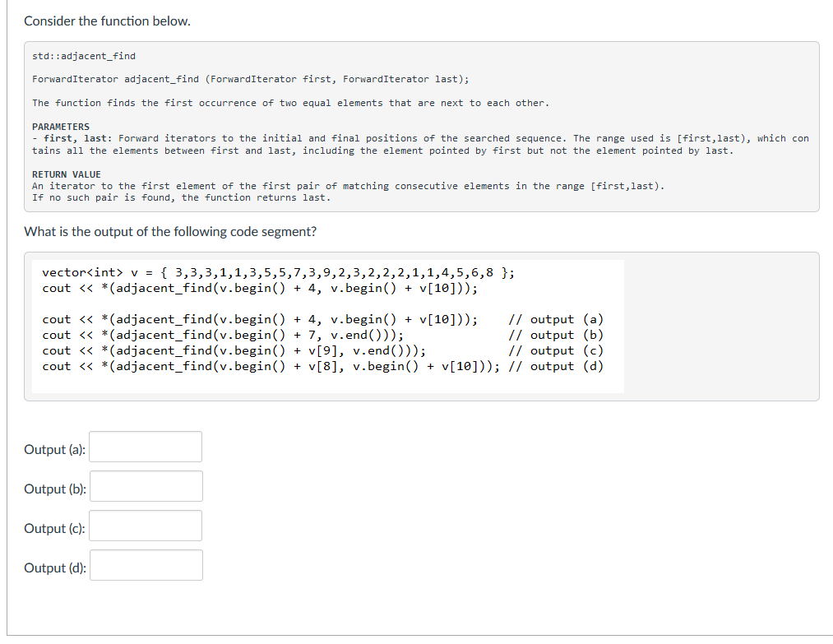Viewport: 833px width, 644px height.
Task: Click the Output (d) answer field
Action: [146, 565]
